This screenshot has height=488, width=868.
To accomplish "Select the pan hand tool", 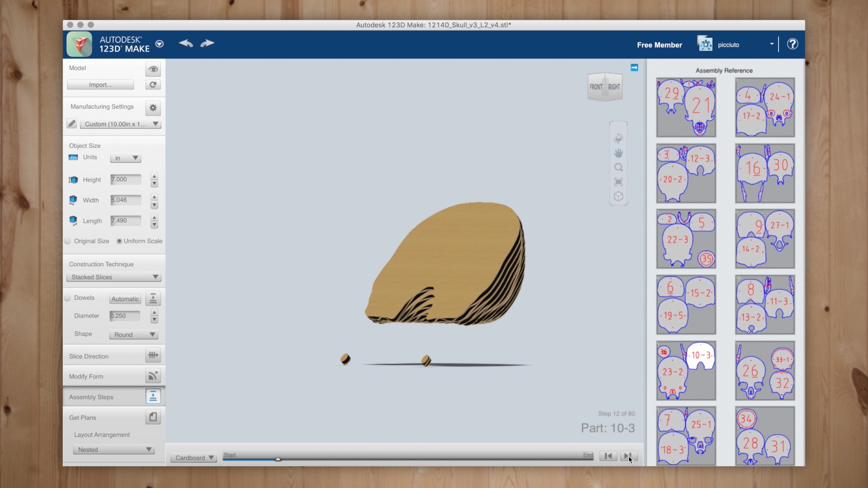I will coord(618,153).
